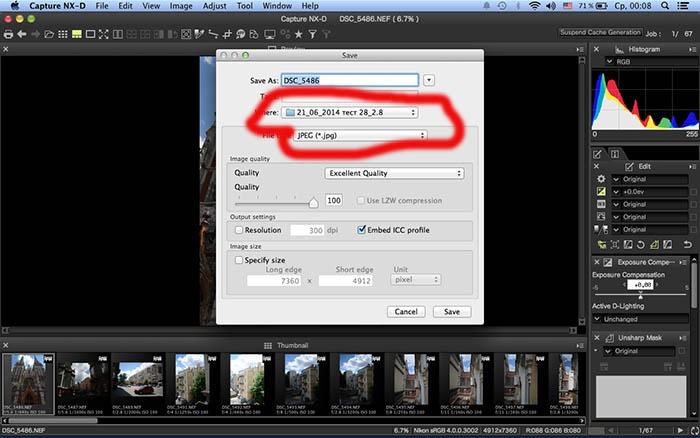This screenshot has height=438, width=700.
Task: Click the monitor display icon in the toolbar
Action: click(269, 34)
